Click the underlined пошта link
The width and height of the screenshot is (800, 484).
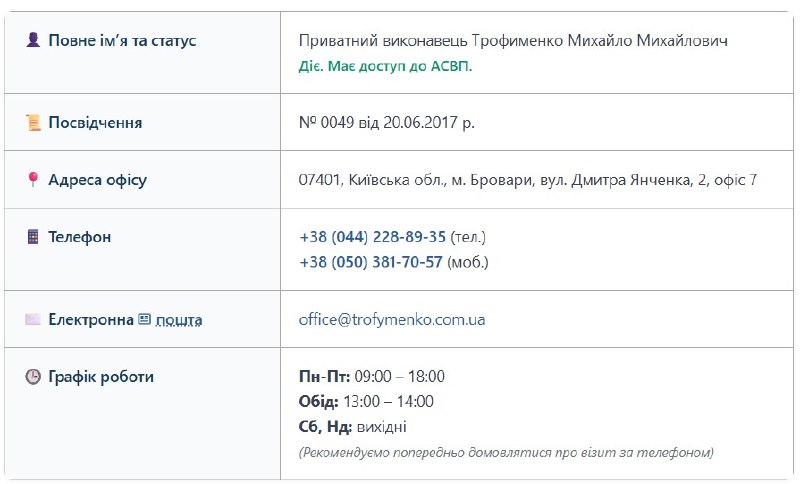pos(179,320)
